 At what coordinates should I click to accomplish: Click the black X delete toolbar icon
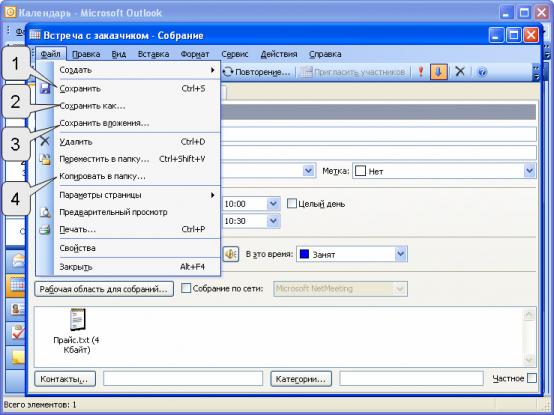460,72
